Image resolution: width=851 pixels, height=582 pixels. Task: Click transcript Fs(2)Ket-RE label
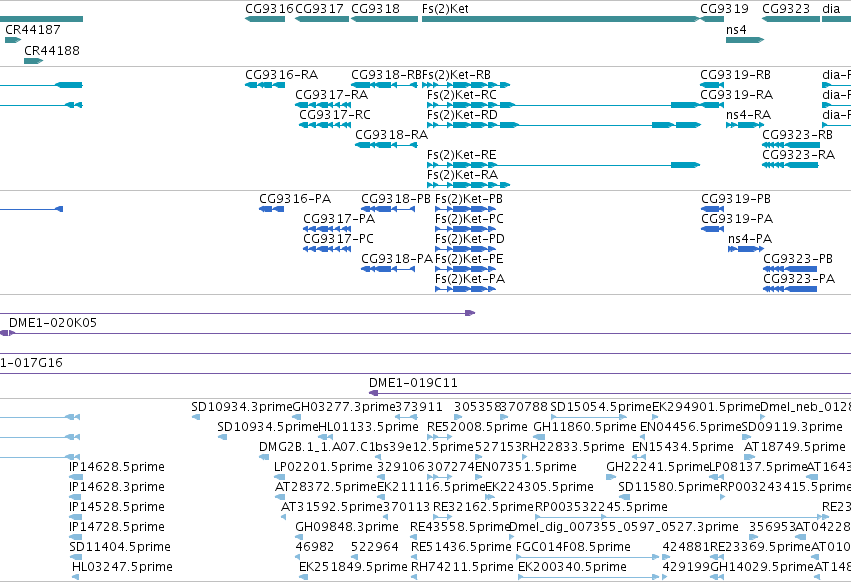462,155
